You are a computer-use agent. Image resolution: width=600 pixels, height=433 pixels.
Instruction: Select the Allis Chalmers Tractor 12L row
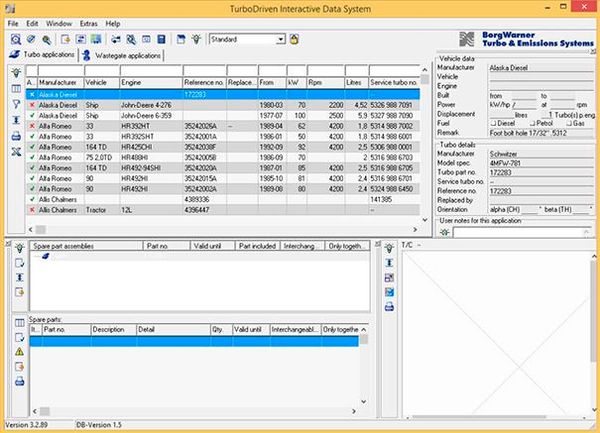[x=223, y=210]
